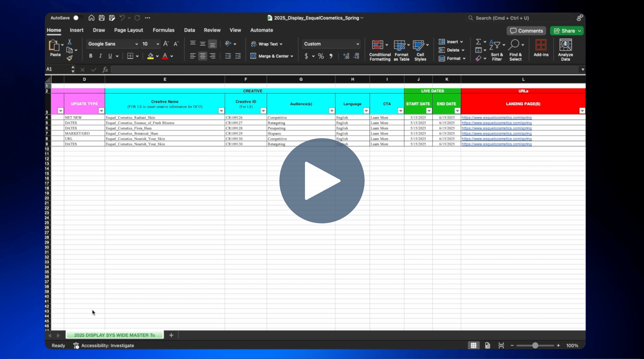Select the 2025 DISPLAY SYS WIDE MASTER sheet tab
Viewport: 644px width, 359px height.
115,335
